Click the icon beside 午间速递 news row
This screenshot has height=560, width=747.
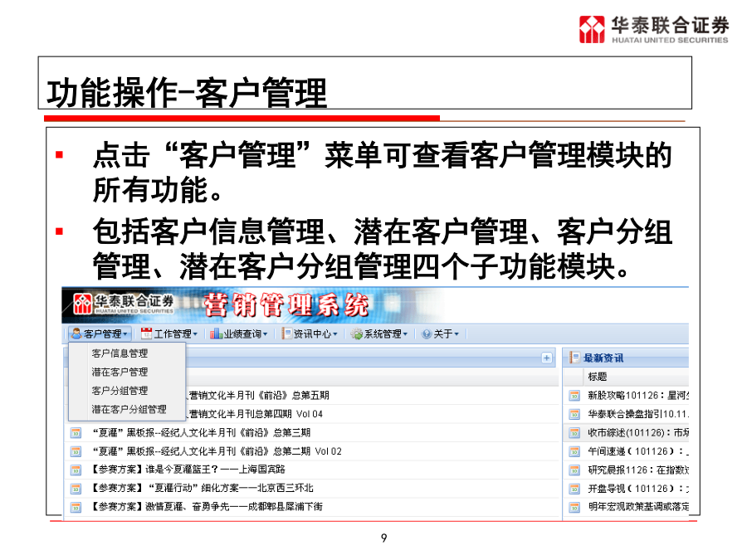[x=574, y=451]
